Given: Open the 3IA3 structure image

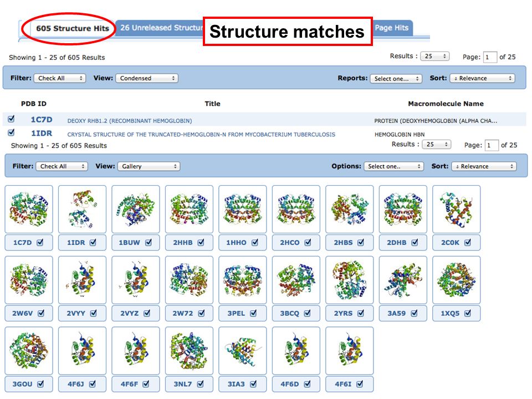Looking at the screenshot, I should pos(243,350).
